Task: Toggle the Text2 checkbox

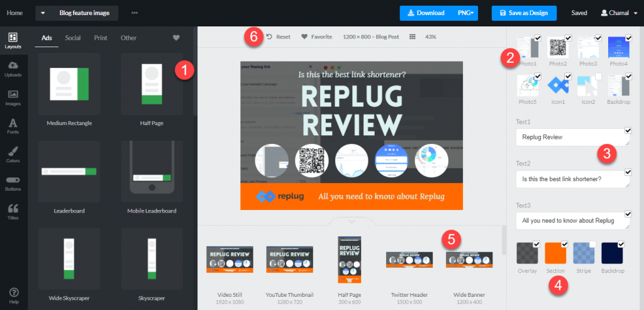Action: click(x=628, y=172)
